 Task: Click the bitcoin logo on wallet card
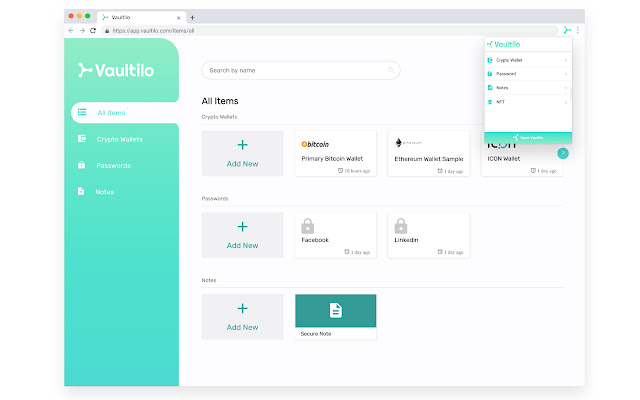click(315, 144)
